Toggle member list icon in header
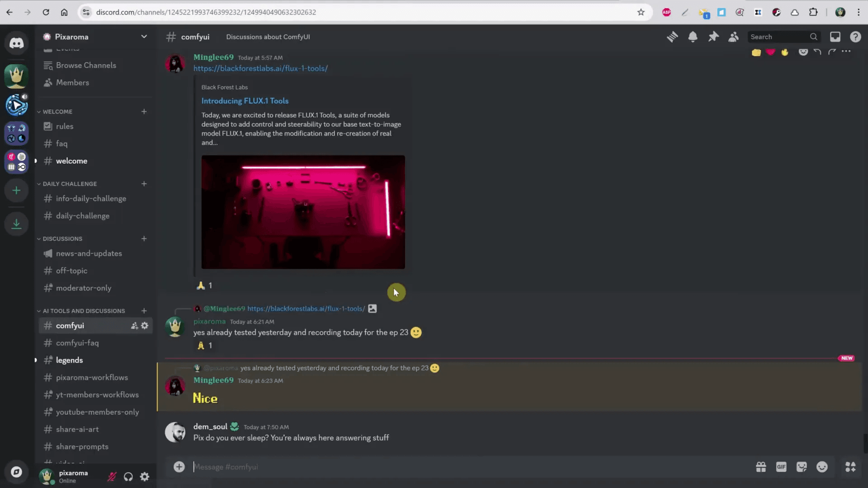The height and width of the screenshot is (488, 868). (733, 37)
